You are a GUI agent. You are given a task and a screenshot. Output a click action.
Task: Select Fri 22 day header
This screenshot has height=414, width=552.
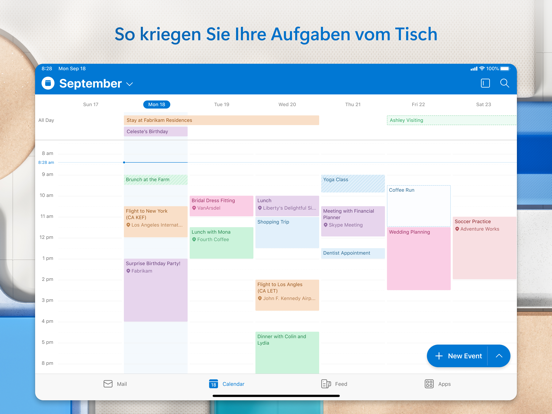pos(418,104)
